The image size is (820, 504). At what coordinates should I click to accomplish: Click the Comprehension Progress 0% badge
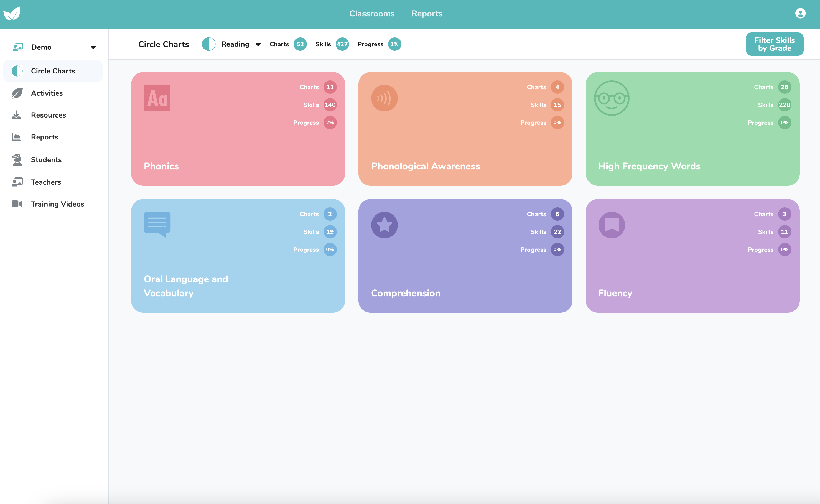click(557, 249)
